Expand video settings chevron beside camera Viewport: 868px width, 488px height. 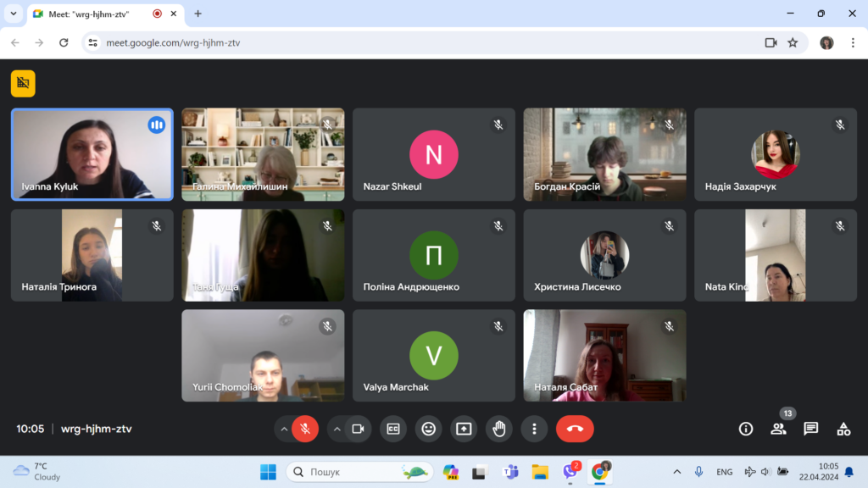337,429
